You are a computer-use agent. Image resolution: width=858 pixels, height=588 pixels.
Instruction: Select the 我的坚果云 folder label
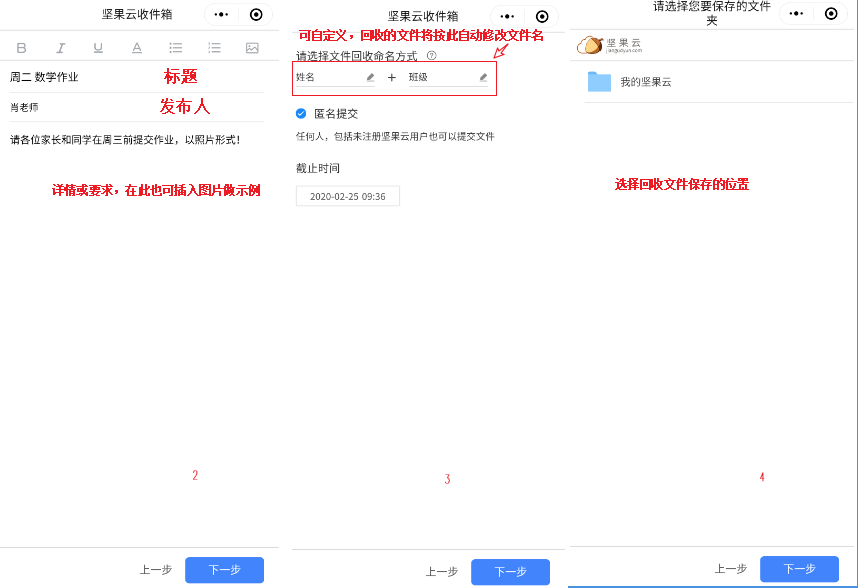(646, 82)
